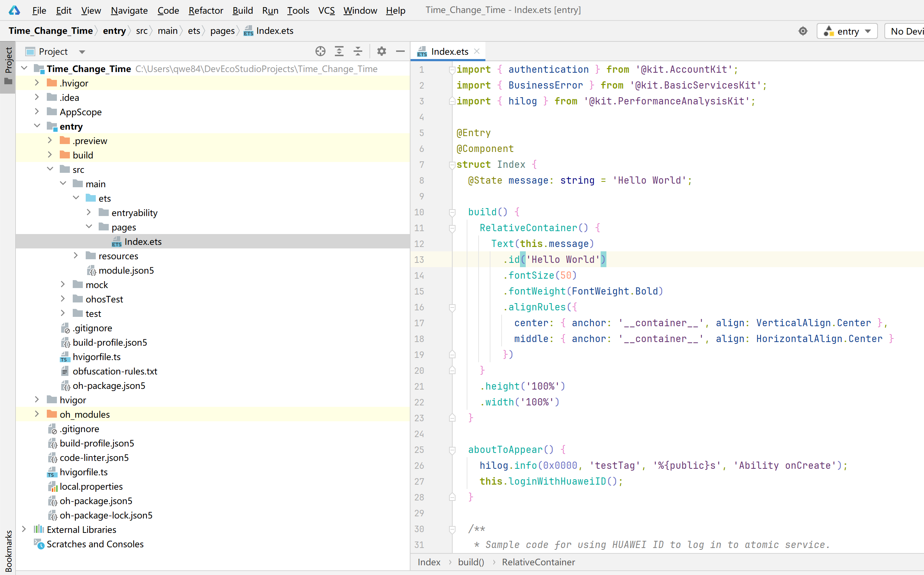Select obfuscation-rules.txt file
The height and width of the screenshot is (575, 924).
coord(212,371)
